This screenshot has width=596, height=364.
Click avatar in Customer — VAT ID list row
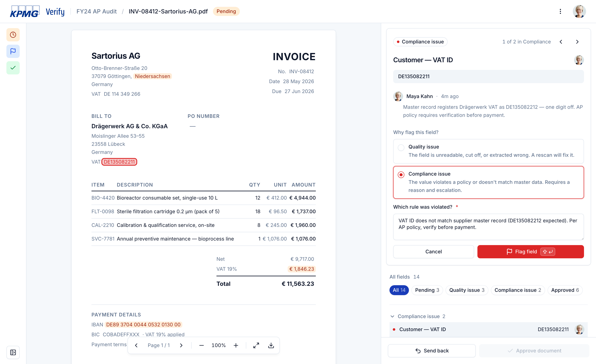point(579,329)
